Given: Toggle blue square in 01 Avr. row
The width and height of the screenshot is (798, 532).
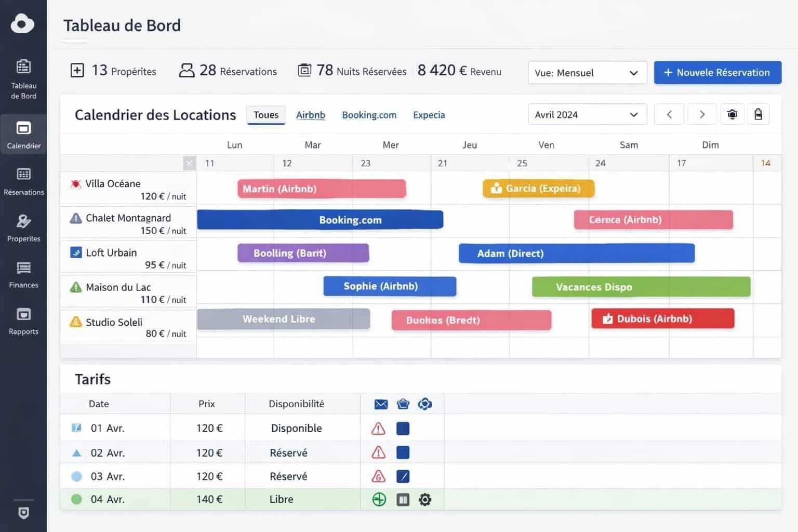Looking at the screenshot, I should [403, 429].
